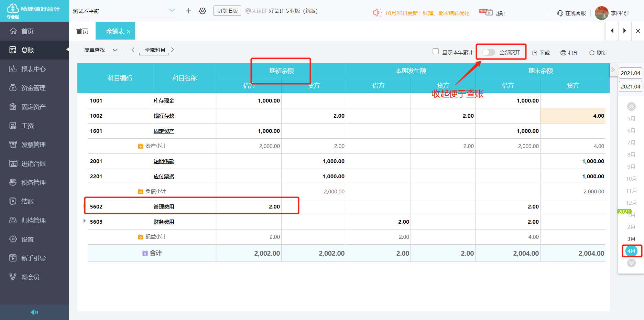Image resolution: width=644 pixels, height=320 pixels.
Task: Select March on the month timeline
Action: pyautogui.click(x=631, y=239)
